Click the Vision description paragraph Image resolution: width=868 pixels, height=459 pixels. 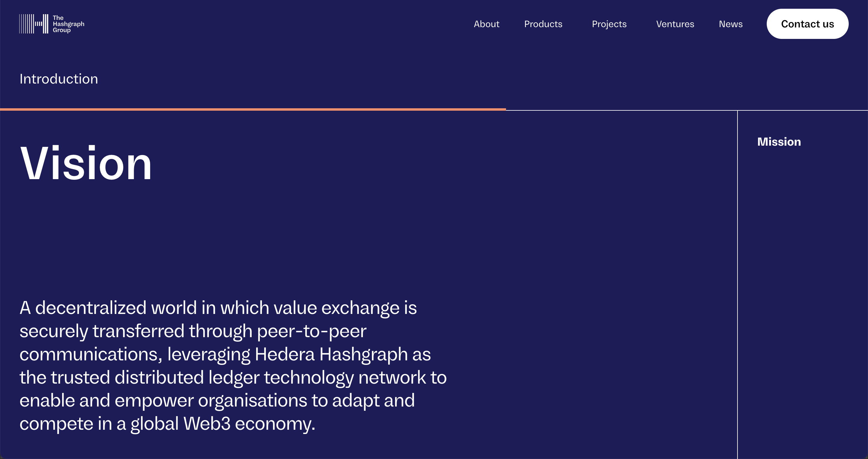232,366
